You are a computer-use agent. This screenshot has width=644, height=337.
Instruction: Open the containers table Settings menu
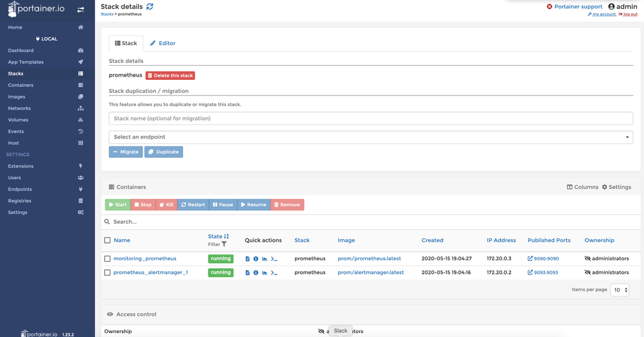(616, 187)
